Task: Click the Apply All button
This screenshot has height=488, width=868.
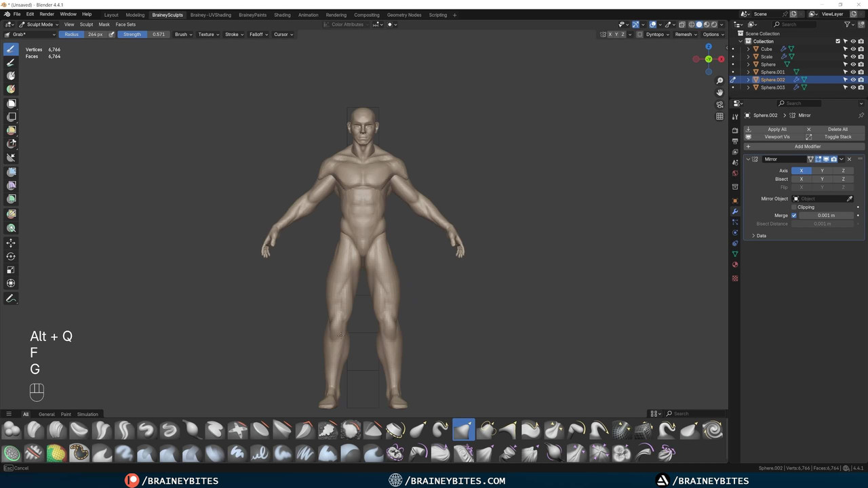Action: click(x=777, y=129)
